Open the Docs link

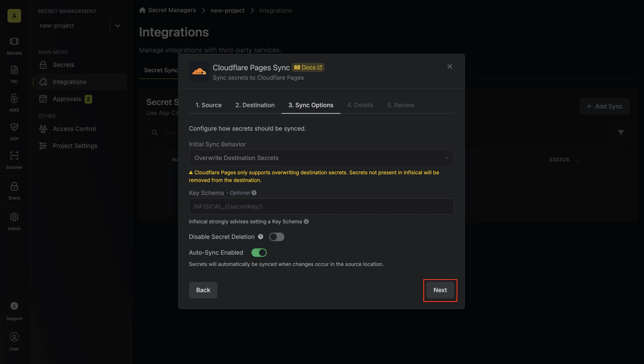tap(308, 68)
